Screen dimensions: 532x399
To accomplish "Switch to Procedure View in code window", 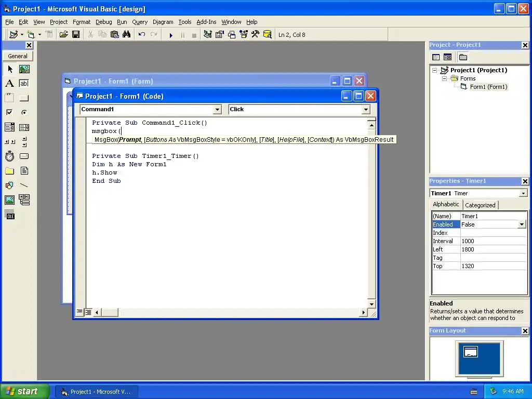I will click(79, 312).
